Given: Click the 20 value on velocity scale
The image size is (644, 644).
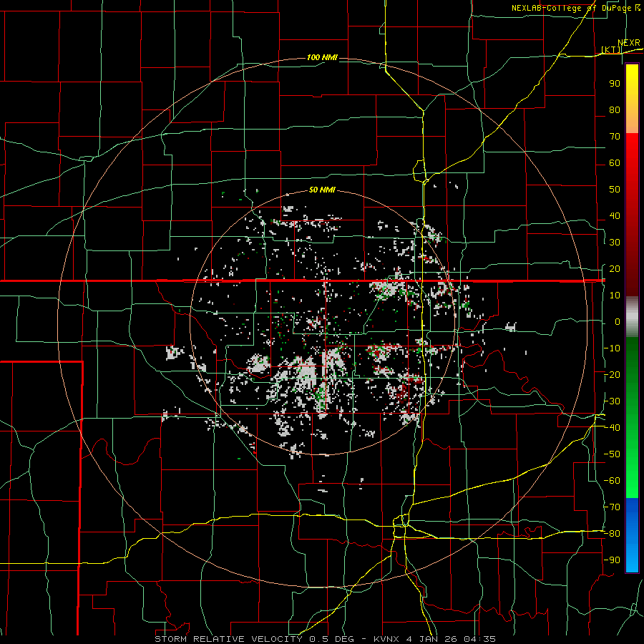Looking at the screenshot, I should click(x=615, y=269).
